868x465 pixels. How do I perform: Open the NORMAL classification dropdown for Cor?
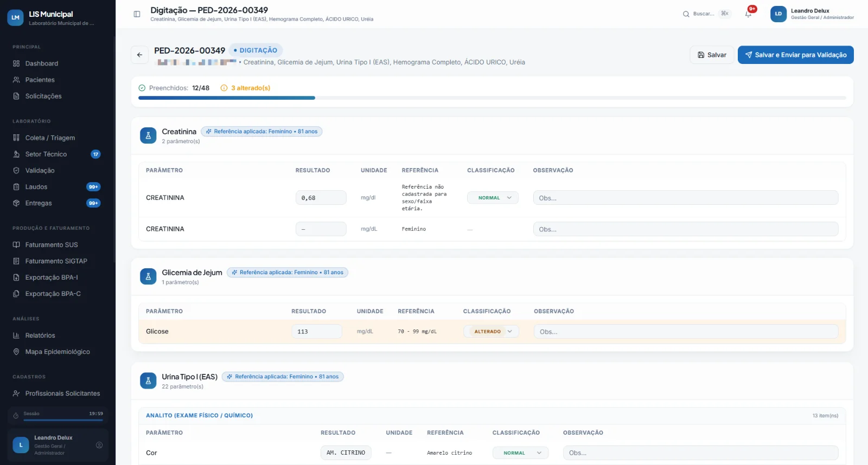520,453
